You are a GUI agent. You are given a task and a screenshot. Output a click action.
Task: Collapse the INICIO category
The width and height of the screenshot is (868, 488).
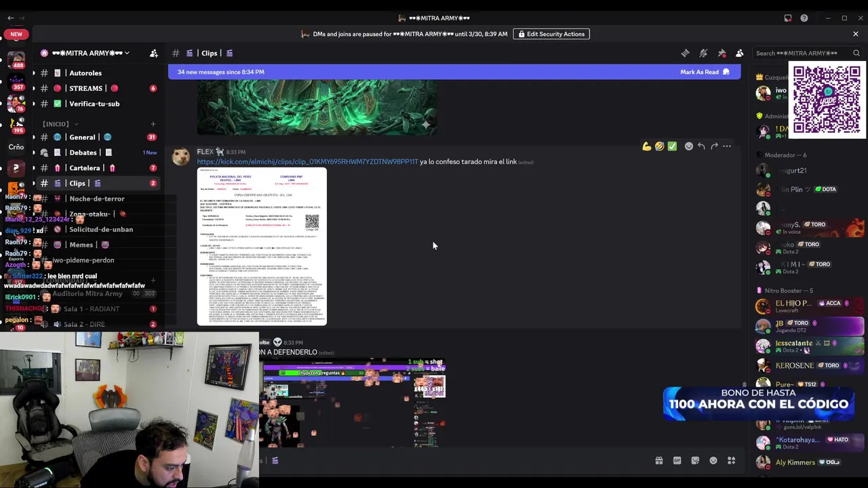pos(60,124)
